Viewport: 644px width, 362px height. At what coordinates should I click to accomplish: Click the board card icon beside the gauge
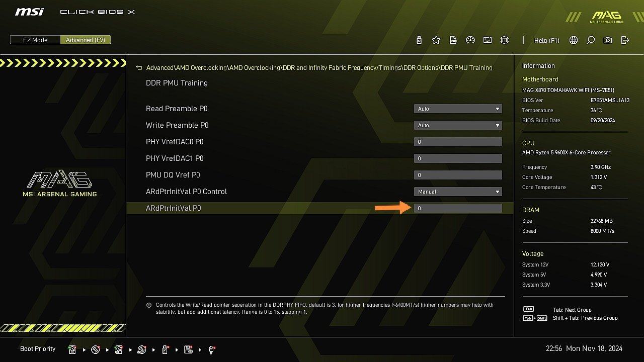point(488,40)
